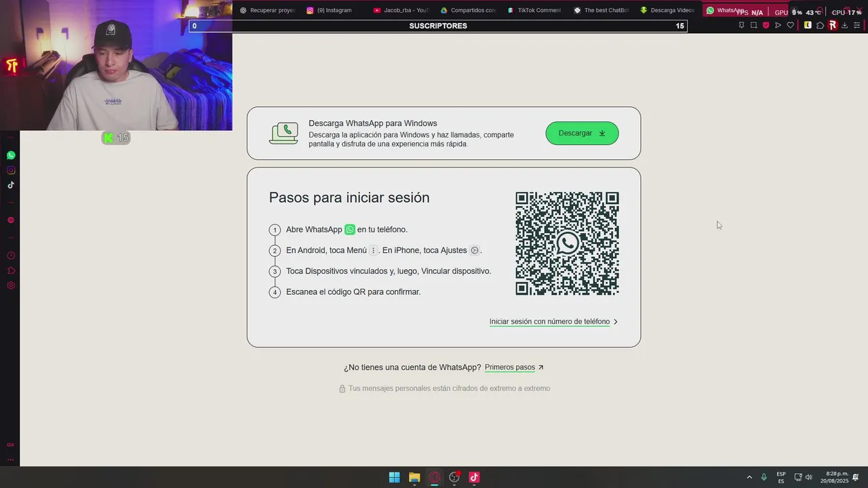Screen dimensions: 868x488
Task: Open the extensions cube toolbar icon
Action: 820,25
